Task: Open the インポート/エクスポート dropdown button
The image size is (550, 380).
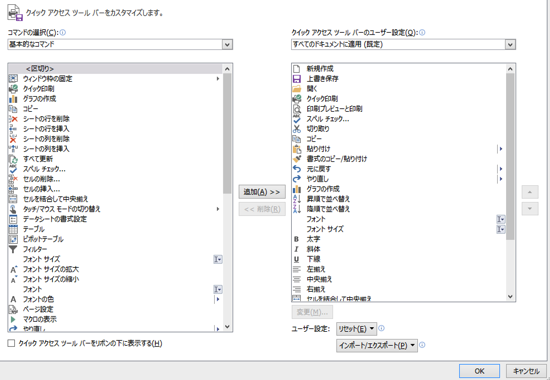Action: 377,346
